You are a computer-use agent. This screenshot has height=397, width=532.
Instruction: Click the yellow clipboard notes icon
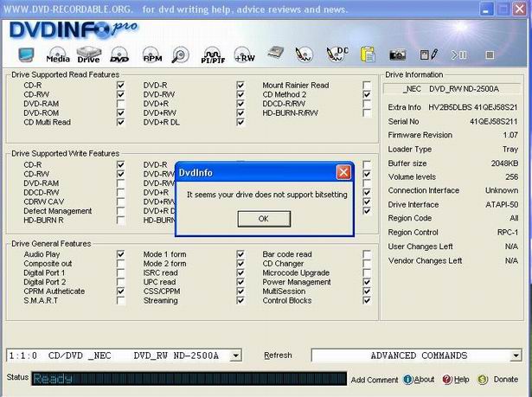368,54
